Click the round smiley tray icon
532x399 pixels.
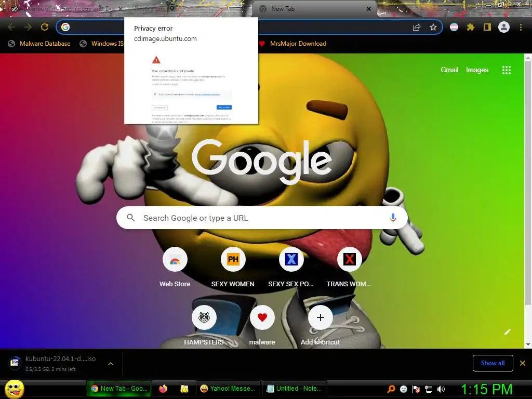click(x=403, y=389)
